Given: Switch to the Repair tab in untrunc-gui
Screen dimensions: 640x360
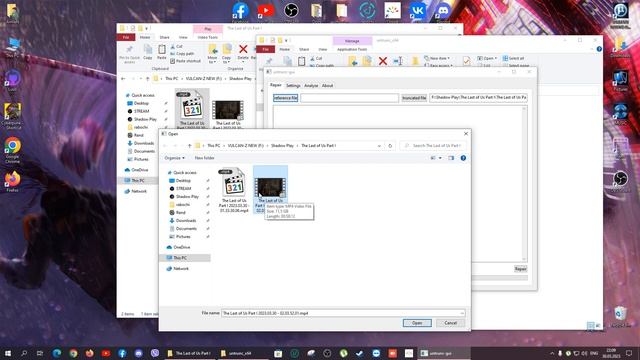Looking at the screenshot, I should (276, 85).
